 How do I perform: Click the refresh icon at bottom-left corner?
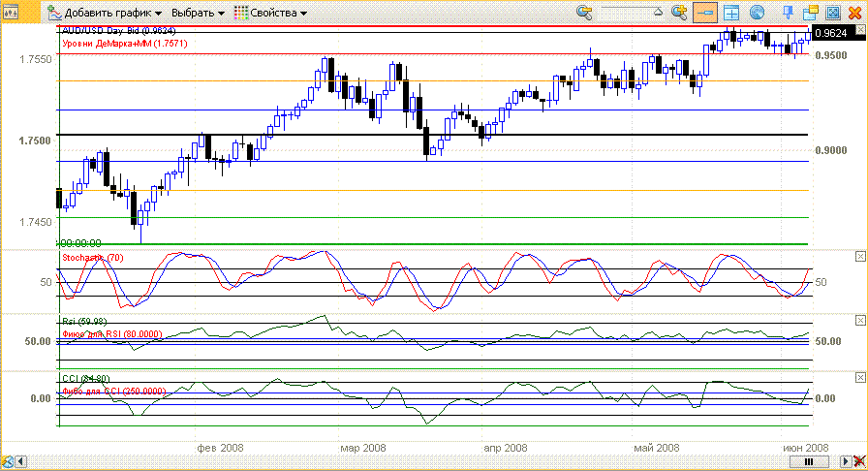pyautogui.click(x=7, y=461)
